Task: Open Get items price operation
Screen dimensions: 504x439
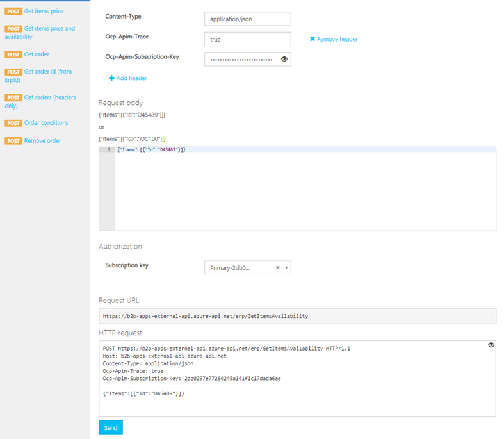Action: tap(44, 12)
